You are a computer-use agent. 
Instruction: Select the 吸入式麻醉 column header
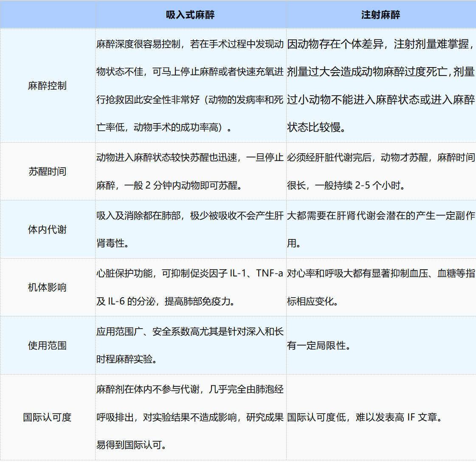(x=190, y=14)
